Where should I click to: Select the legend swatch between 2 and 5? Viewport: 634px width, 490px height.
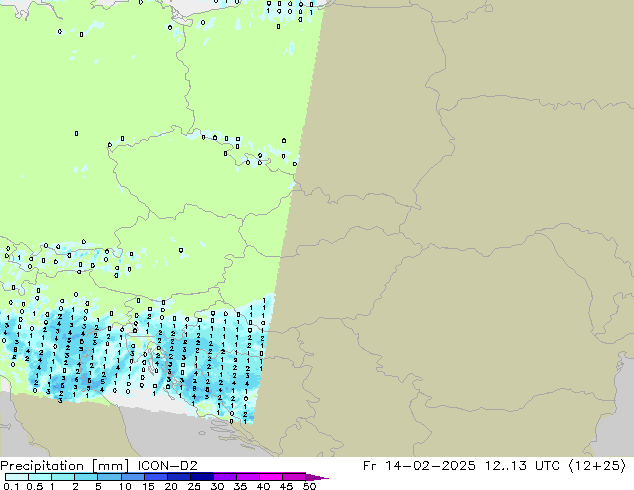(x=86, y=477)
